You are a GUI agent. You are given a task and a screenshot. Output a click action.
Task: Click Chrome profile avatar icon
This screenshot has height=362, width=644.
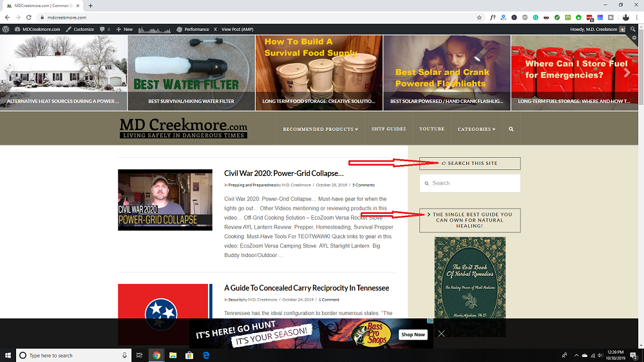pyautogui.click(x=625, y=17)
